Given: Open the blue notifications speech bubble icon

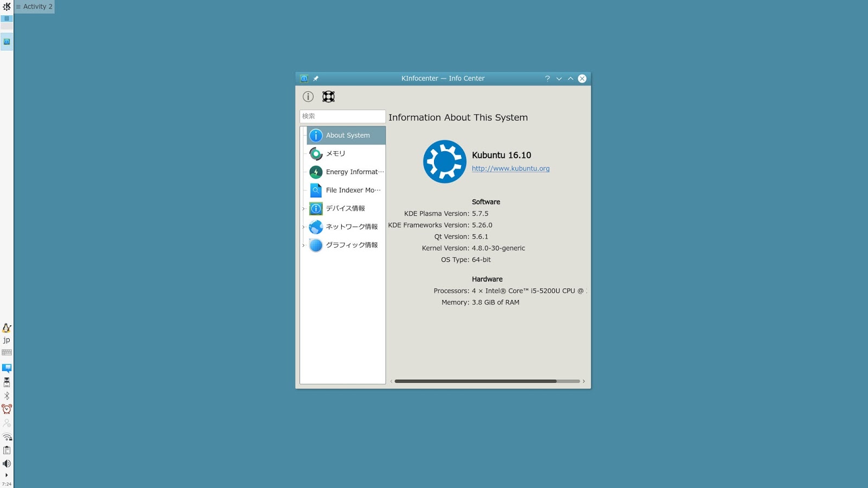Looking at the screenshot, I should (7, 368).
